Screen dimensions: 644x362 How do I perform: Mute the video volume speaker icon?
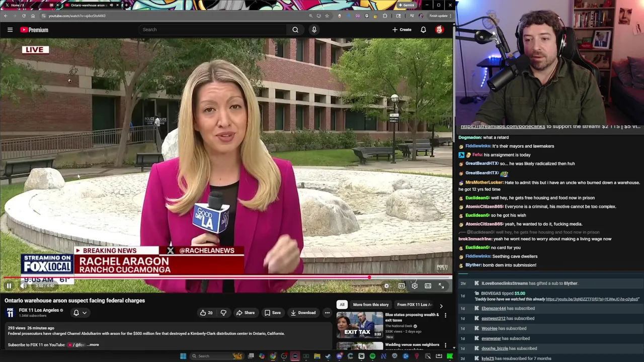(23, 286)
